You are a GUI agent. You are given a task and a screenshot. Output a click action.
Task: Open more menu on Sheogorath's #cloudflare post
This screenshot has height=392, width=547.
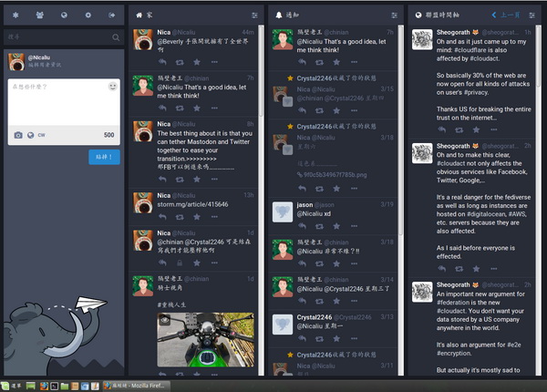(x=493, y=129)
